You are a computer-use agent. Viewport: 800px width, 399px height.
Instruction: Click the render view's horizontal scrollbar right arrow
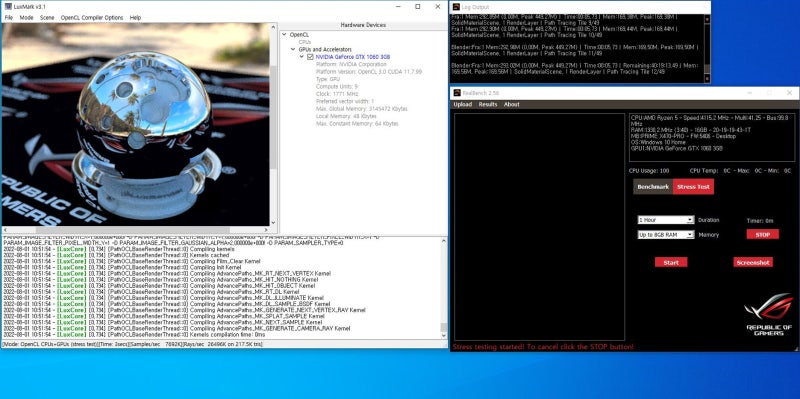click(266, 230)
